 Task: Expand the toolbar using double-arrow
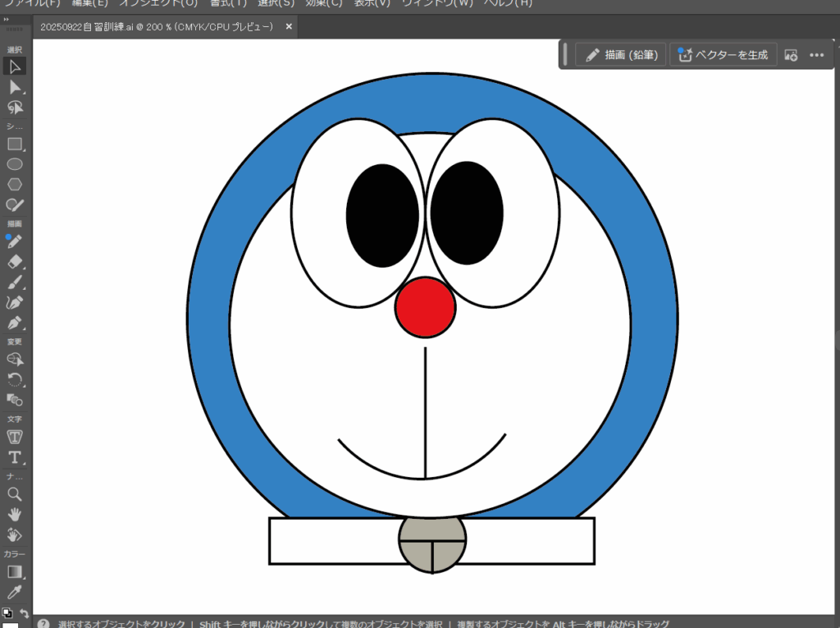click(x=7, y=18)
